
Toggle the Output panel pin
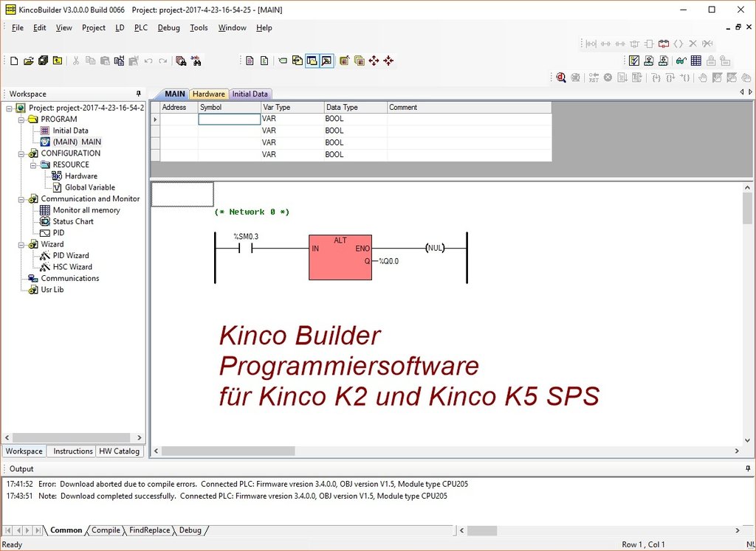[747, 468]
